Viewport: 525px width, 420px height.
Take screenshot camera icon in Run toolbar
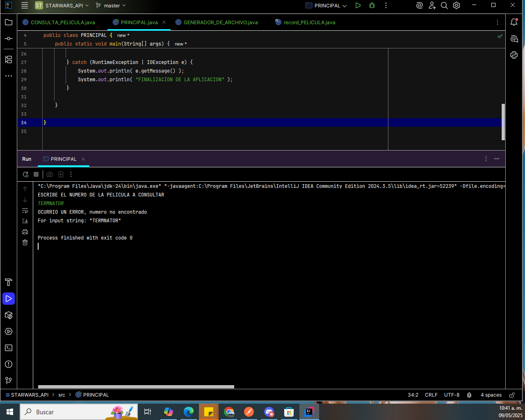[50, 174]
